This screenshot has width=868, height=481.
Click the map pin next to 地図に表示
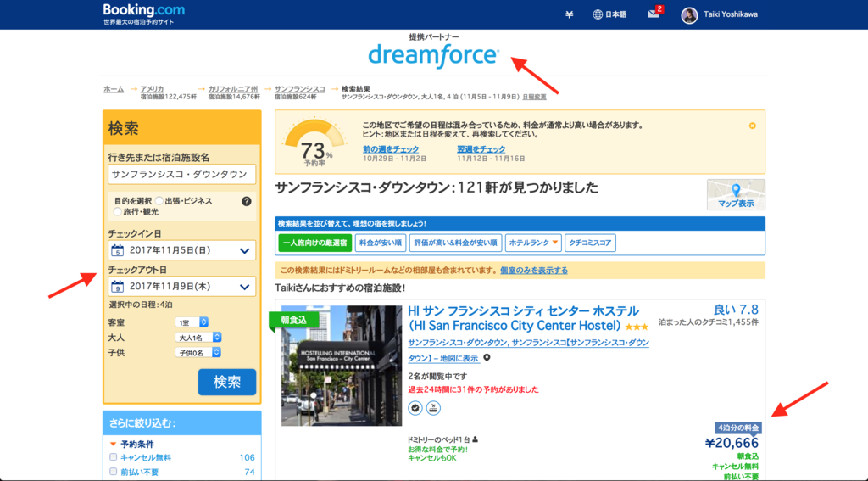point(487,358)
